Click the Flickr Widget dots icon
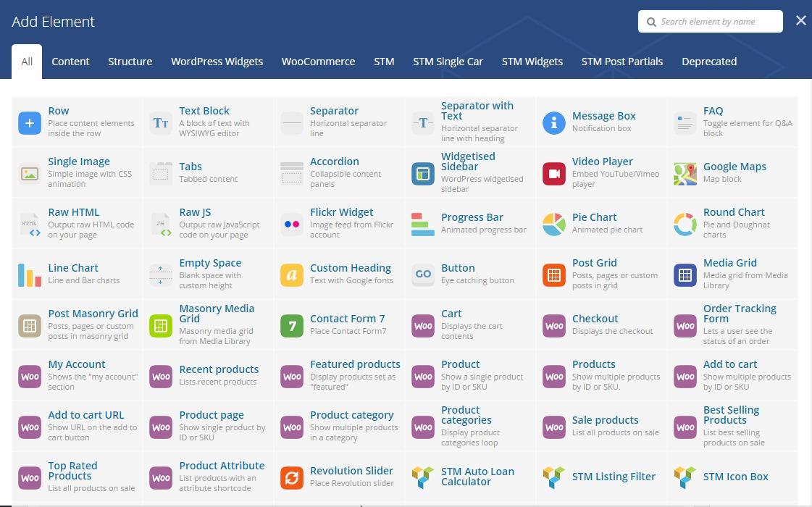The height and width of the screenshot is (507, 812). click(x=292, y=225)
